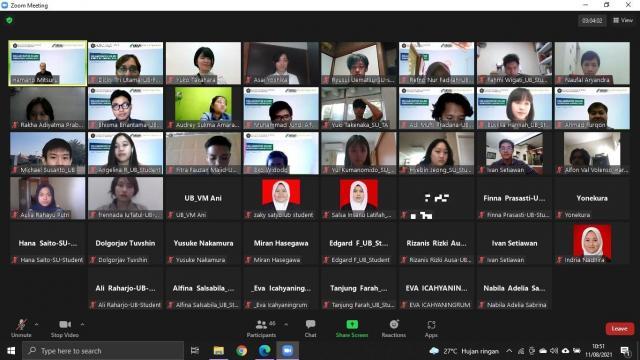Click the Unmute microphone icon
Screen dimensions: 640x360
click(21, 324)
